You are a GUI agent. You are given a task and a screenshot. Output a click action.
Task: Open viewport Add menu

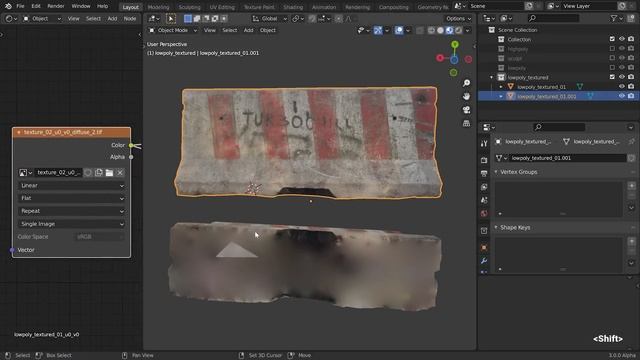tap(249, 30)
